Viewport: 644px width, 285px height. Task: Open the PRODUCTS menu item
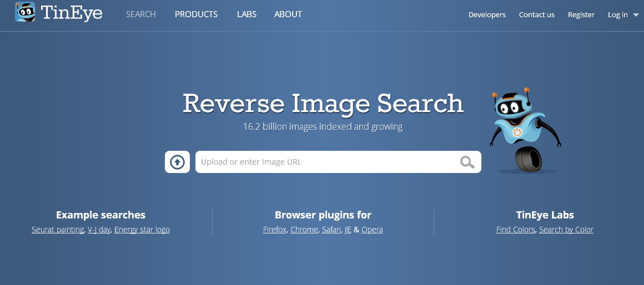pyautogui.click(x=197, y=14)
